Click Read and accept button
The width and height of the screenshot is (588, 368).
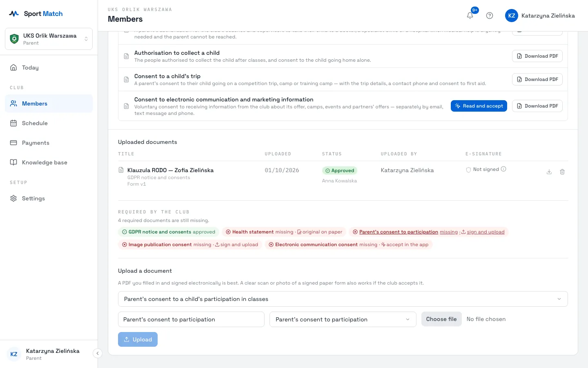[479, 106]
